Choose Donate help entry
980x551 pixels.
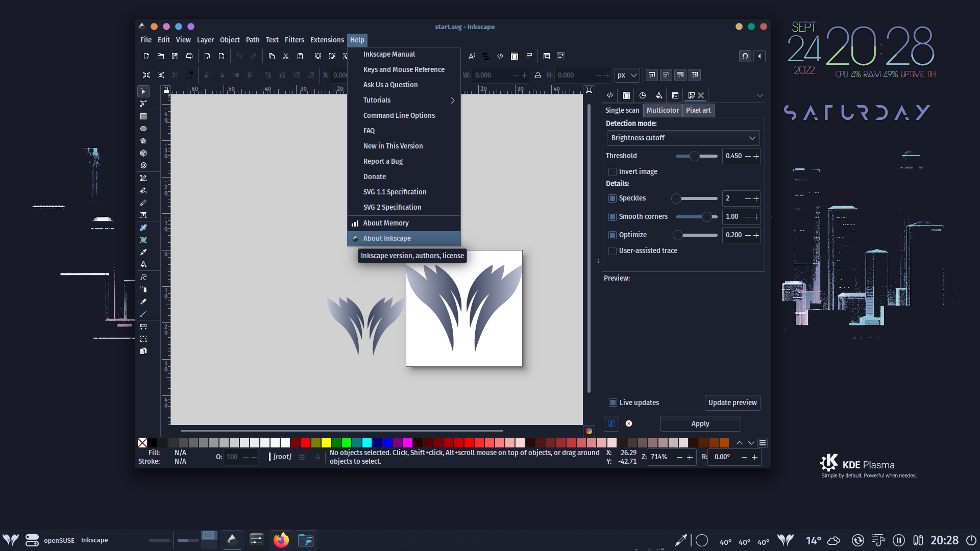coord(404,177)
